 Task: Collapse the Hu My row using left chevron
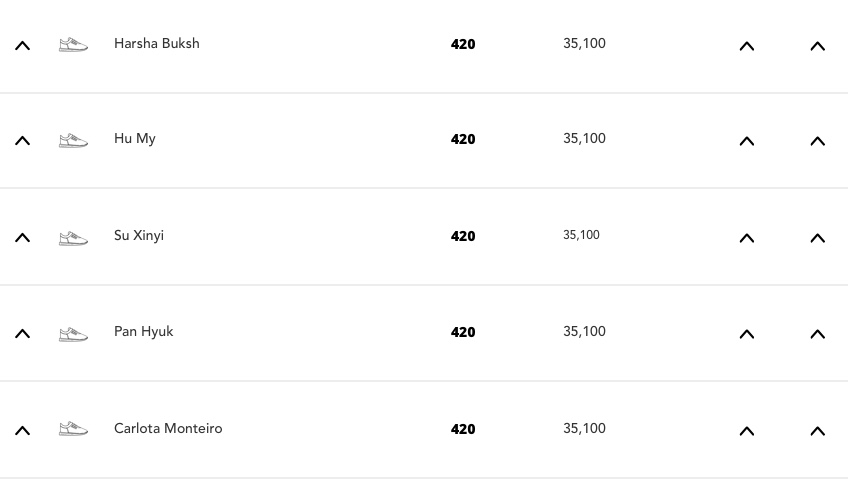(22, 141)
